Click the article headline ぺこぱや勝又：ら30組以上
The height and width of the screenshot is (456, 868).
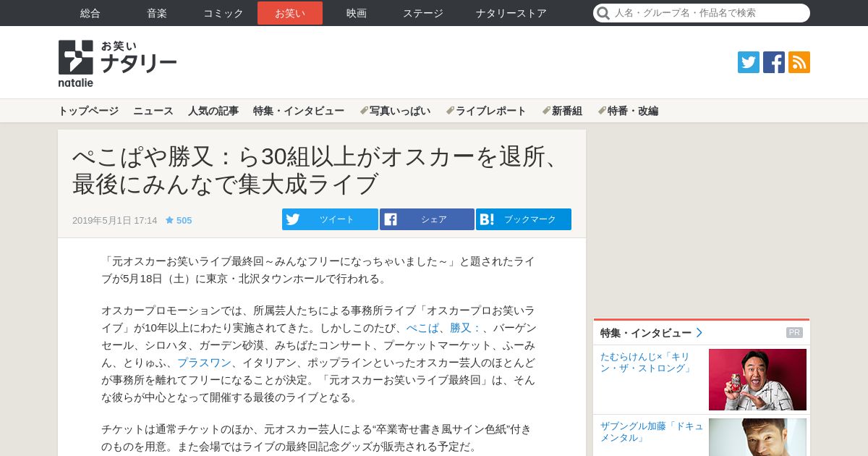(x=317, y=170)
